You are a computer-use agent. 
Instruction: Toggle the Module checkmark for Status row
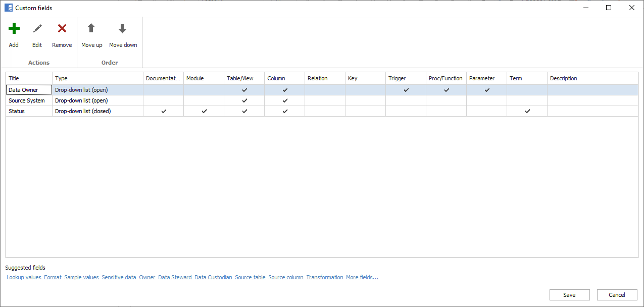coord(204,111)
